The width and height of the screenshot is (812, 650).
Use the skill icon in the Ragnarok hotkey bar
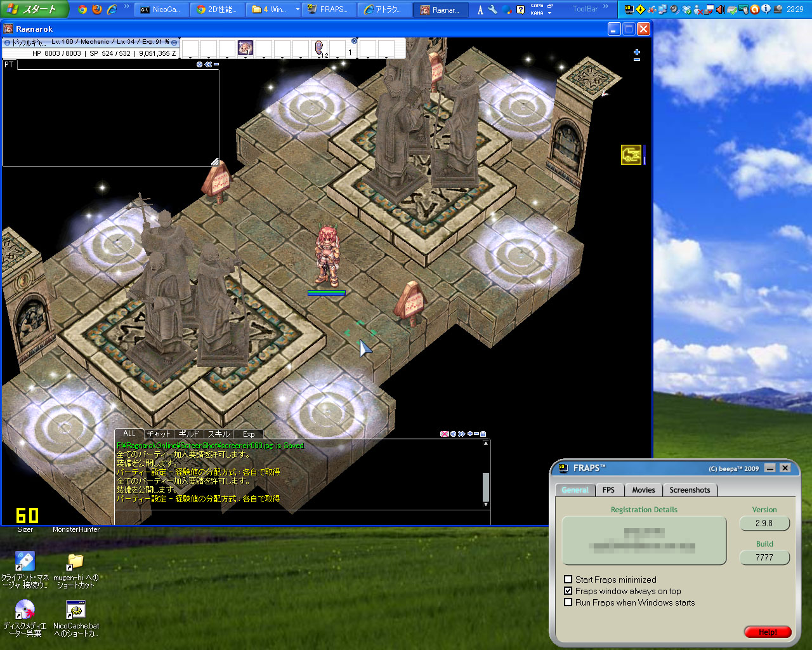246,48
